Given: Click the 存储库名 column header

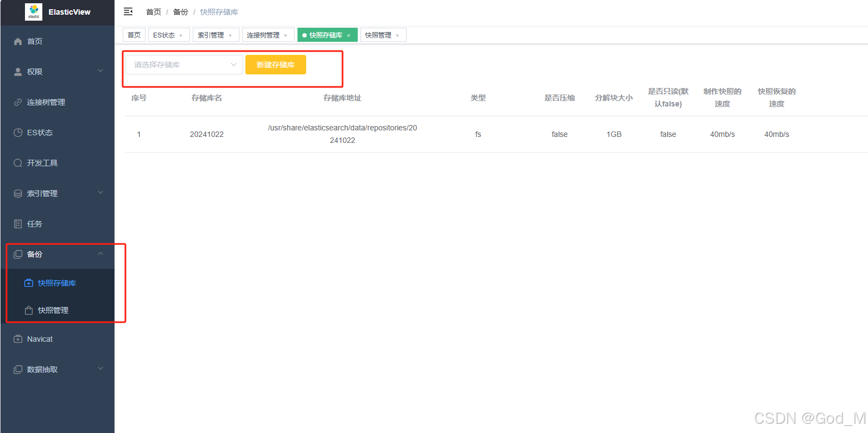Looking at the screenshot, I should 207,98.
